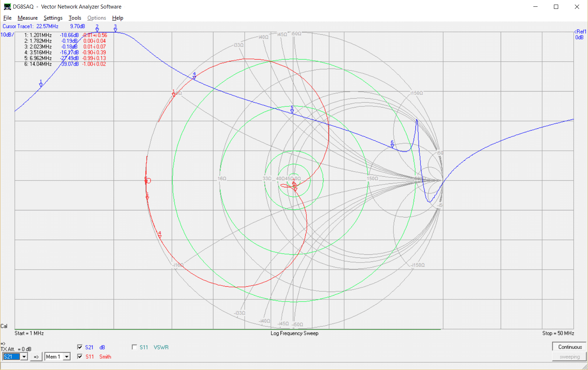The height and width of the screenshot is (370, 588).
Task: Disable the S11 Smith trace checkbox
Action: 80,357
